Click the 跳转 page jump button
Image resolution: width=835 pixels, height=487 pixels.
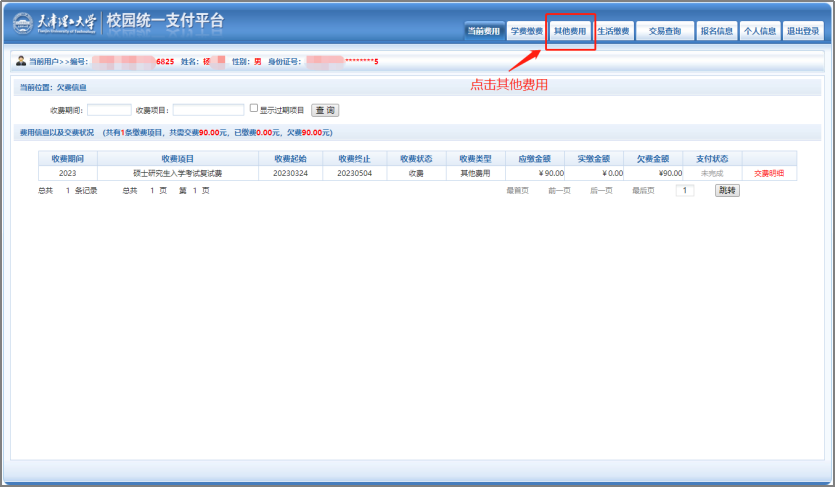(x=727, y=190)
